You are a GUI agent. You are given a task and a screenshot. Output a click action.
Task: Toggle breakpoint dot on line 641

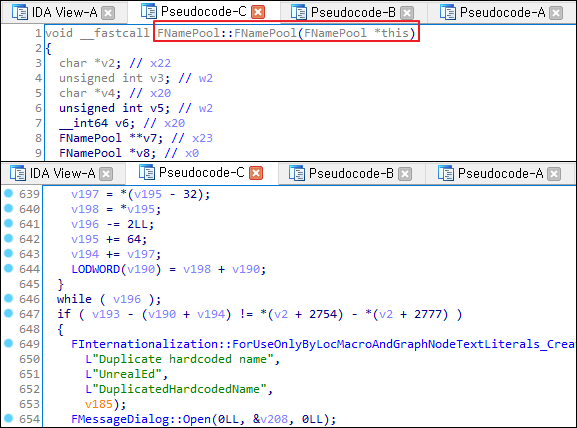point(8,223)
